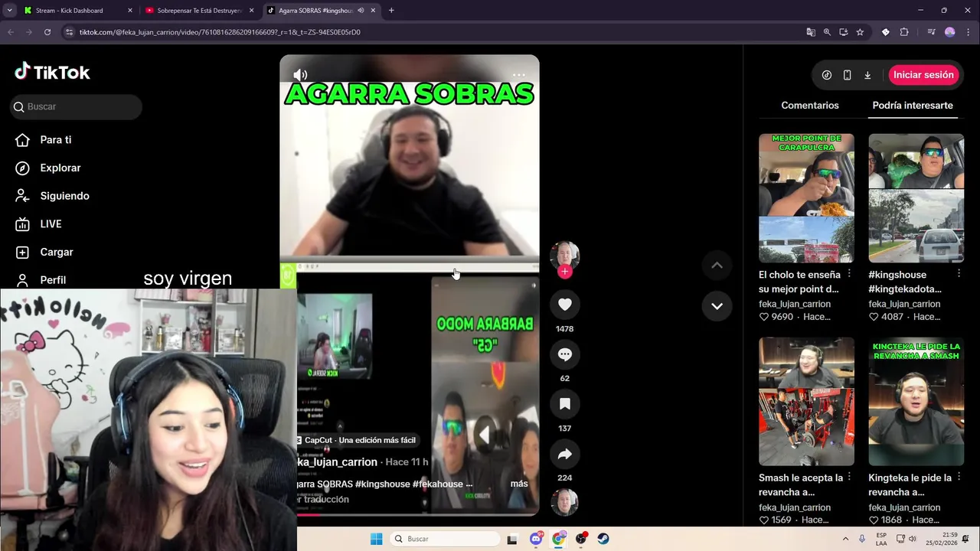Open Steam from the taskbar
Screen dimensions: 980x551
(x=603, y=539)
